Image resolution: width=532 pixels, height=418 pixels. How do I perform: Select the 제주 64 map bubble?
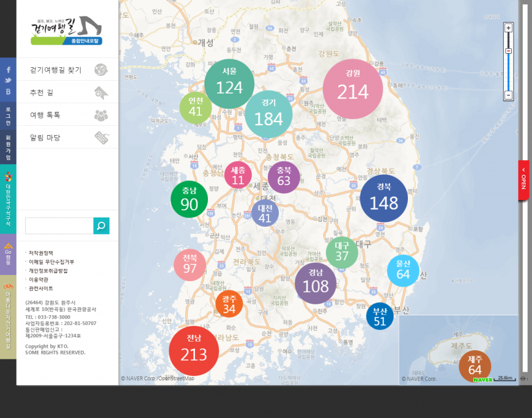[x=475, y=366]
